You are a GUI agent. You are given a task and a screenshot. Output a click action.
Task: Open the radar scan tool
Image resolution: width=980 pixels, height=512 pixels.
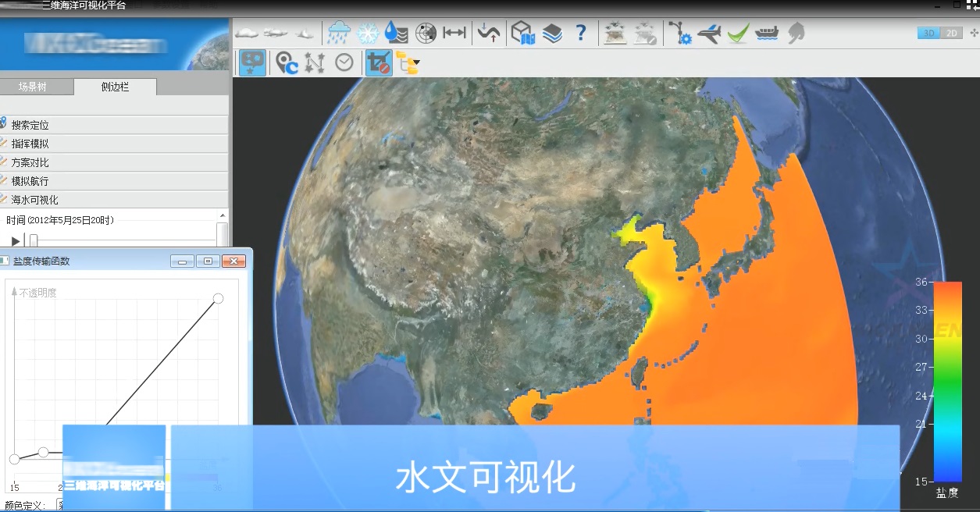426,33
